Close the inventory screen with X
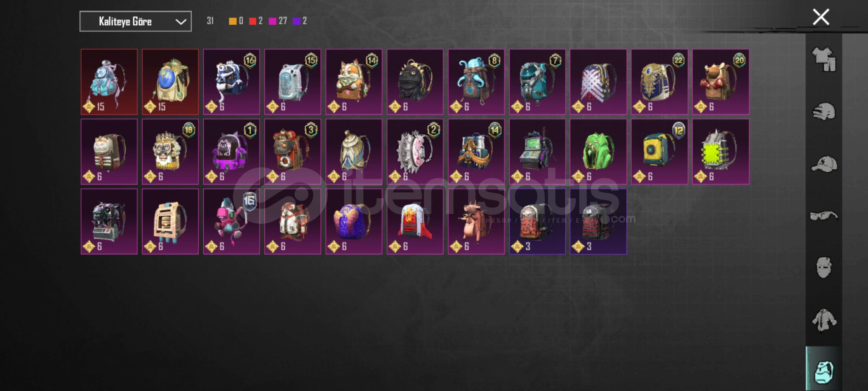Screen dimensions: 868x391 (821, 17)
